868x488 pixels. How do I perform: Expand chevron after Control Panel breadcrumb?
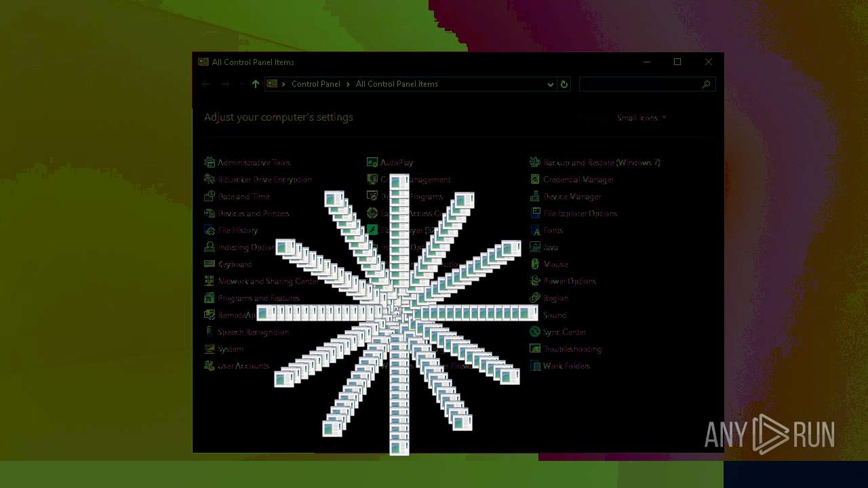tap(348, 84)
